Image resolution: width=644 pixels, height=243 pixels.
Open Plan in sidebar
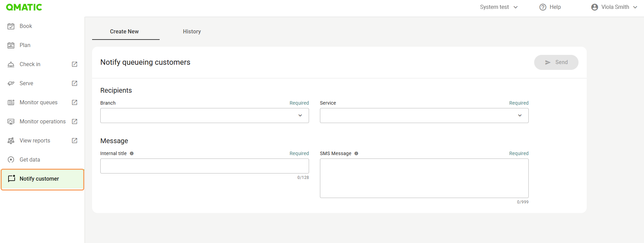click(x=42, y=45)
